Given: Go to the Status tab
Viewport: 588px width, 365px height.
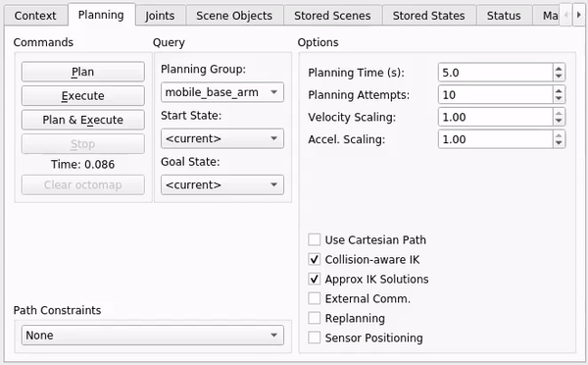Looking at the screenshot, I should pos(504,16).
